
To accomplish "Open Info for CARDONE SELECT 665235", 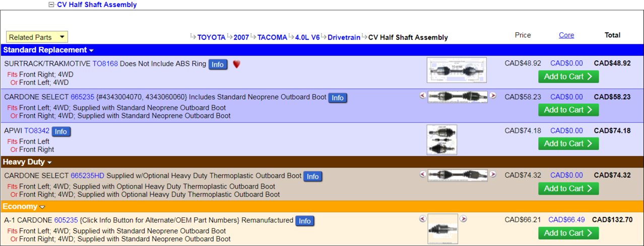I will tap(338, 98).
